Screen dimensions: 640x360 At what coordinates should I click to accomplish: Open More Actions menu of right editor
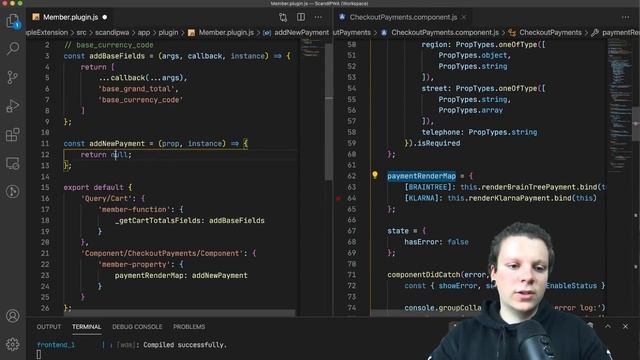(625, 17)
